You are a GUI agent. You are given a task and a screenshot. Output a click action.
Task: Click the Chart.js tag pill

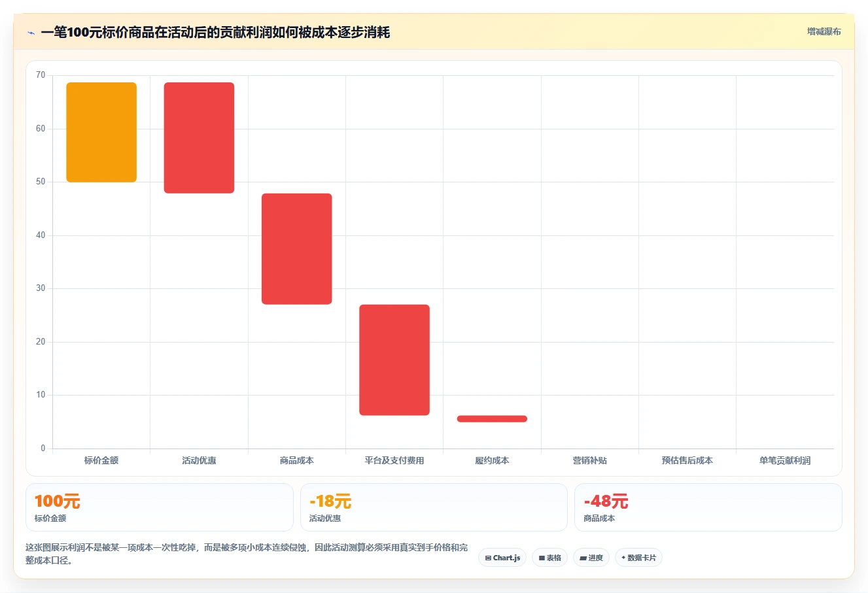pyautogui.click(x=502, y=558)
